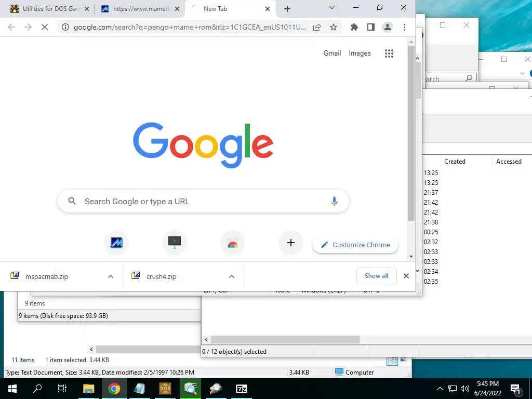Sort by Created column in background window
This screenshot has width=532, height=399.
click(455, 162)
